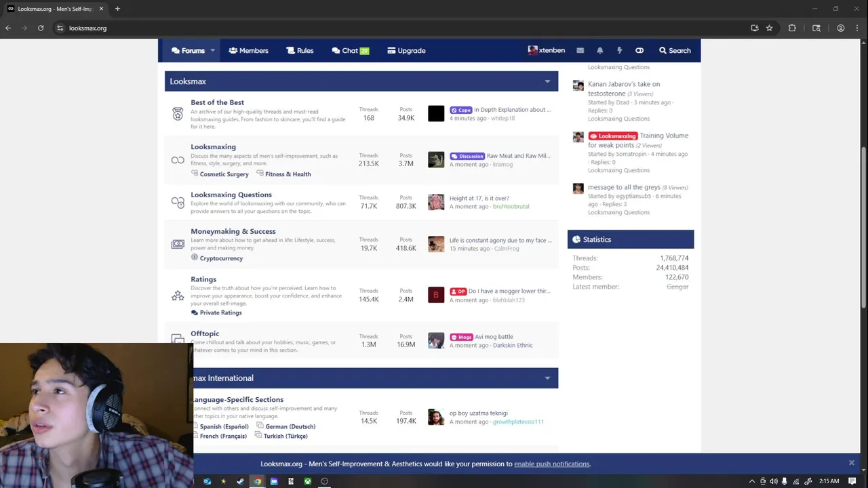Click the Chrome icon in the taskbar

(x=257, y=481)
